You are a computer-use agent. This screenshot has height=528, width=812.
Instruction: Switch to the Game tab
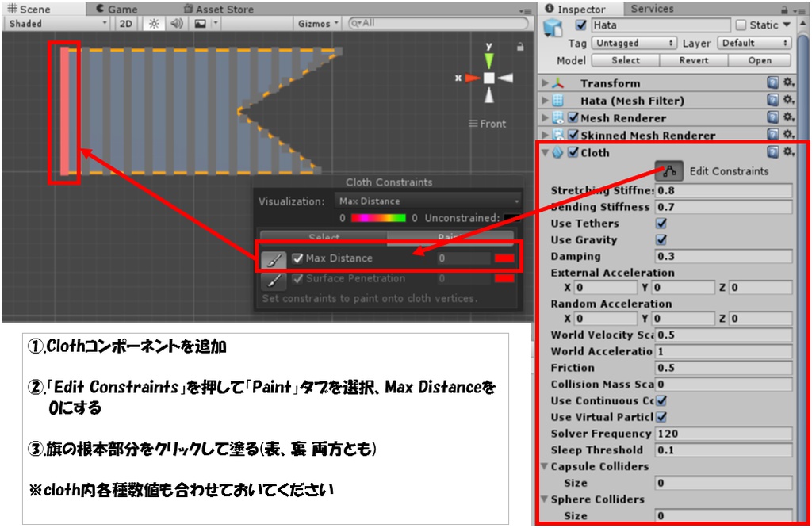click(x=121, y=8)
